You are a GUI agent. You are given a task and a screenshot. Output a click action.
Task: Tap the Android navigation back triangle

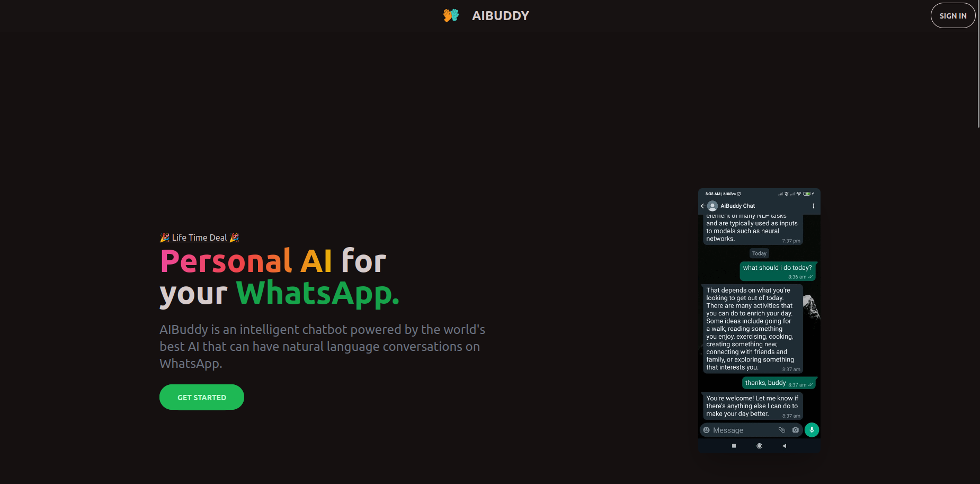tap(785, 446)
